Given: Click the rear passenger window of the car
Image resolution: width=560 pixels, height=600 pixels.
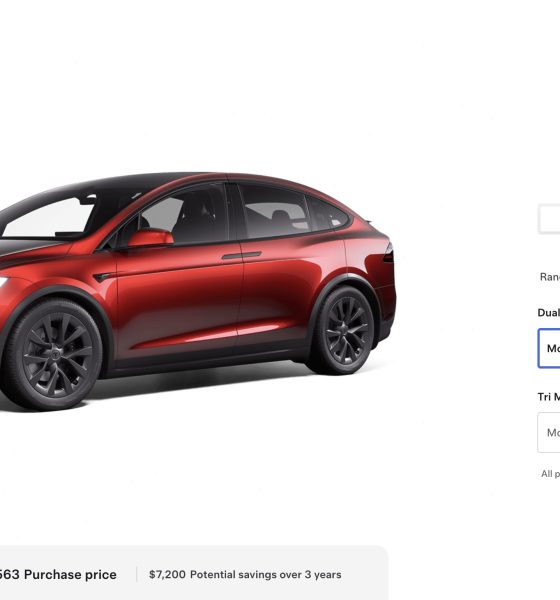Looking at the screenshot, I should point(274,211).
